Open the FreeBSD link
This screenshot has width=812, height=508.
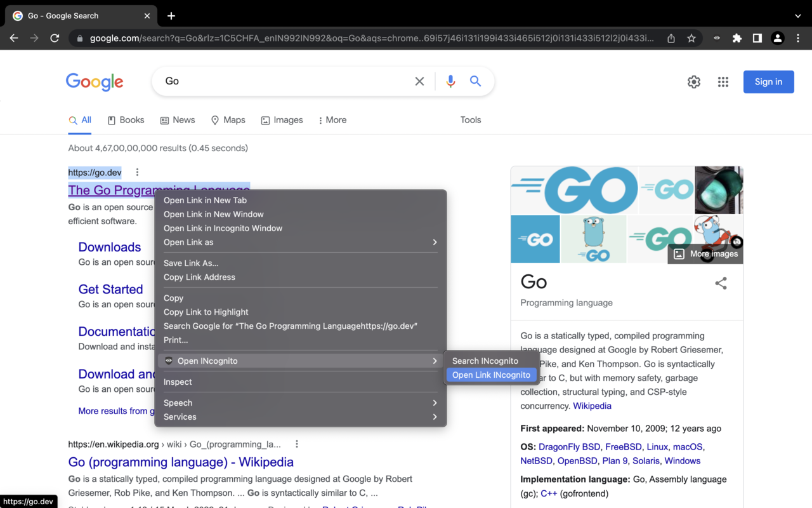[623, 447]
